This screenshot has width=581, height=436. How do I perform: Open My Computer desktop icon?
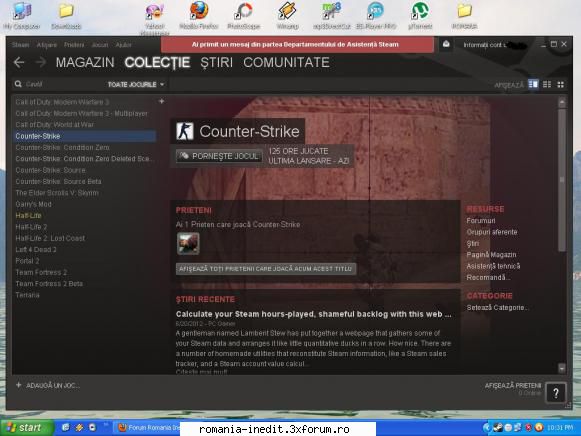[x=21, y=16]
